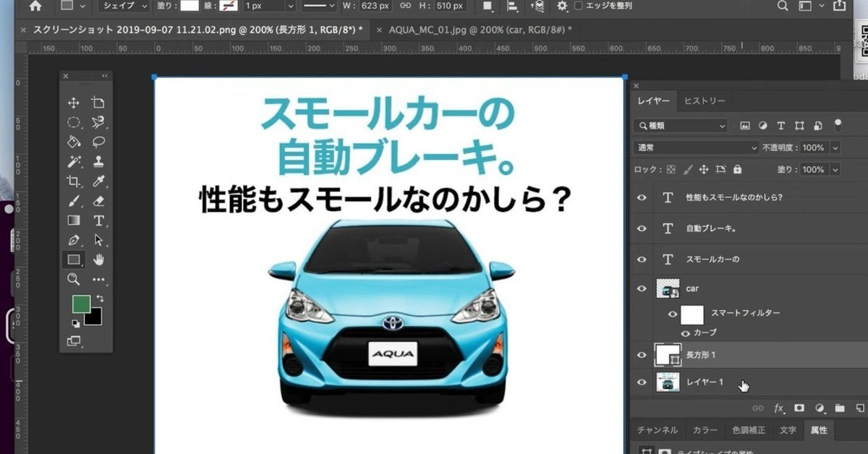Click the layer style fx icon
Screen dimensions: 868x454
(x=779, y=408)
